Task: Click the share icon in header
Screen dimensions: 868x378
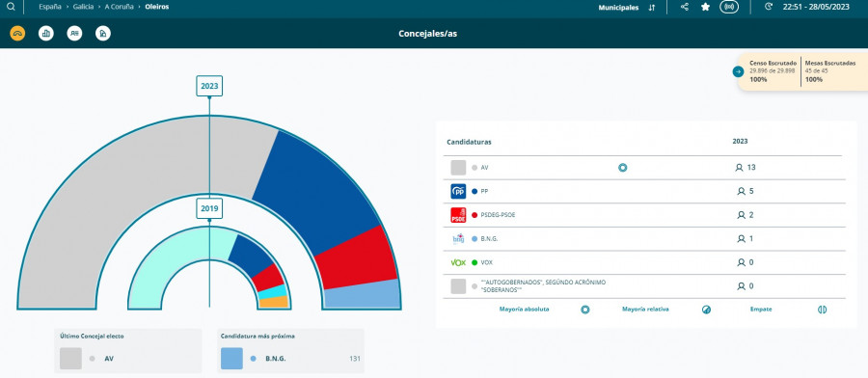Action: pos(685,7)
